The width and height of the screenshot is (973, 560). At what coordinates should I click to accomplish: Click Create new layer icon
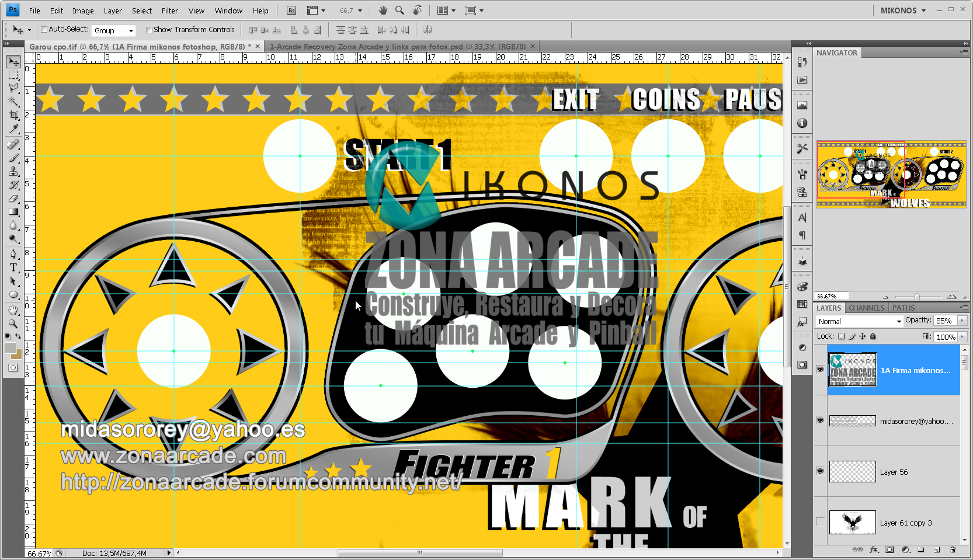point(937,549)
